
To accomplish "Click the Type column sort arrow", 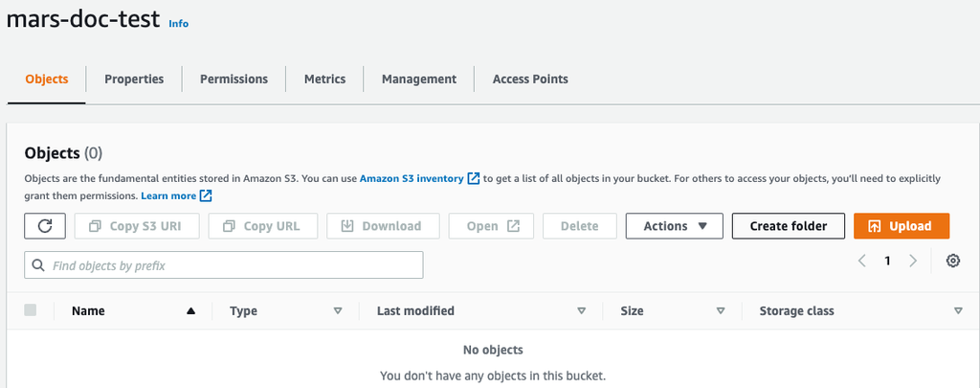I will 337,311.
